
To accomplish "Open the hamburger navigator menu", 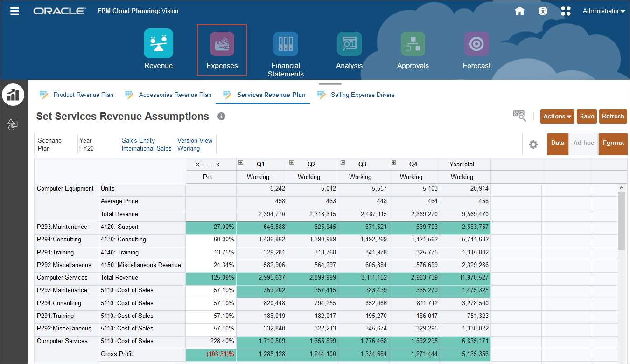I will (14, 11).
